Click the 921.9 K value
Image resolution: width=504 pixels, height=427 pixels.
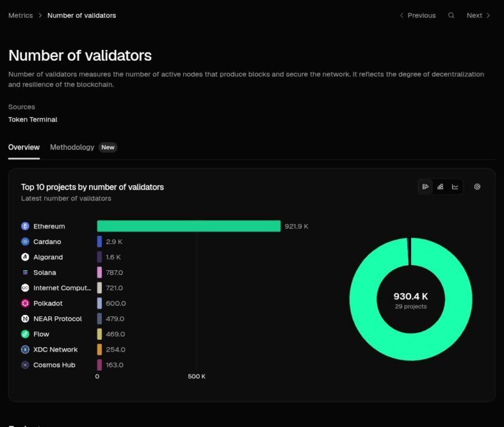pyautogui.click(x=297, y=226)
